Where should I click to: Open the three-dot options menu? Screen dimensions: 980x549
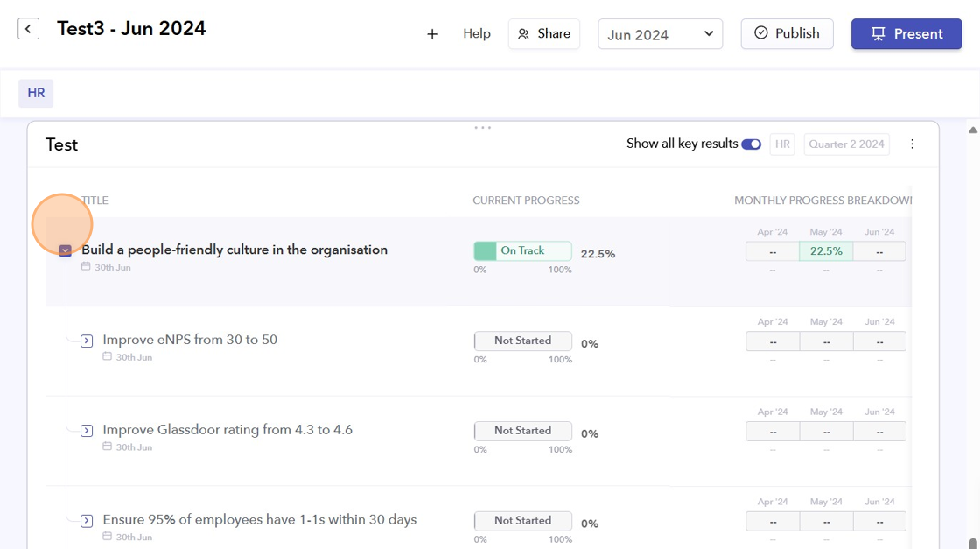point(913,144)
